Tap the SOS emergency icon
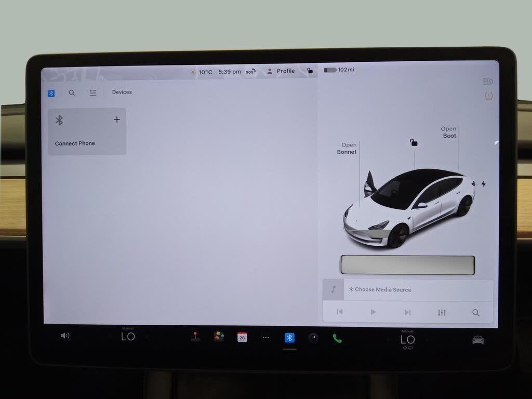Image resolution: width=532 pixels, height=399 pixels. click(x=250, y=72)
